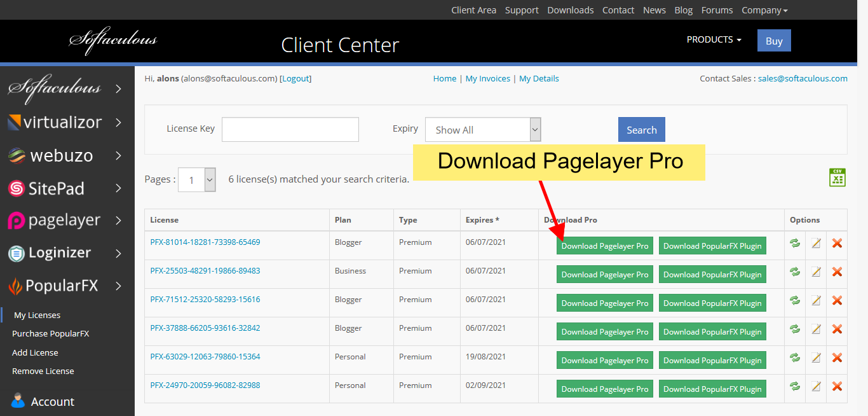This screenshot has height=416, width=868.
Task: Click the SitePad logo icon in the sidebar
Action: pyautogui.click(x=16, y=188)
